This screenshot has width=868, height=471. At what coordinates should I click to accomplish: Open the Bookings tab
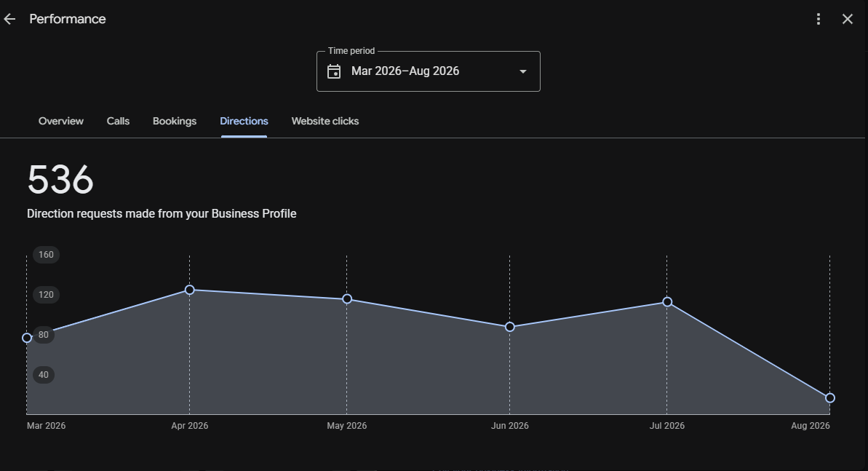coord(175,121)
